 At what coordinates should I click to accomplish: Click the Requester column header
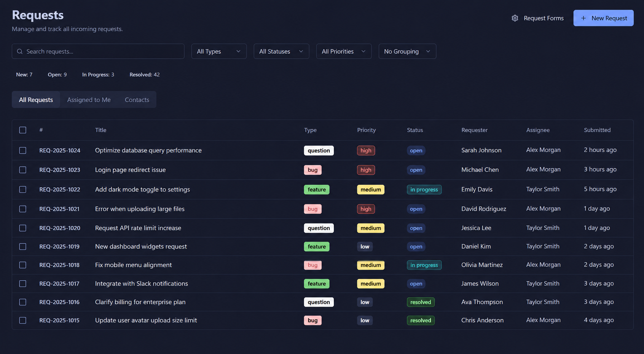474,130
